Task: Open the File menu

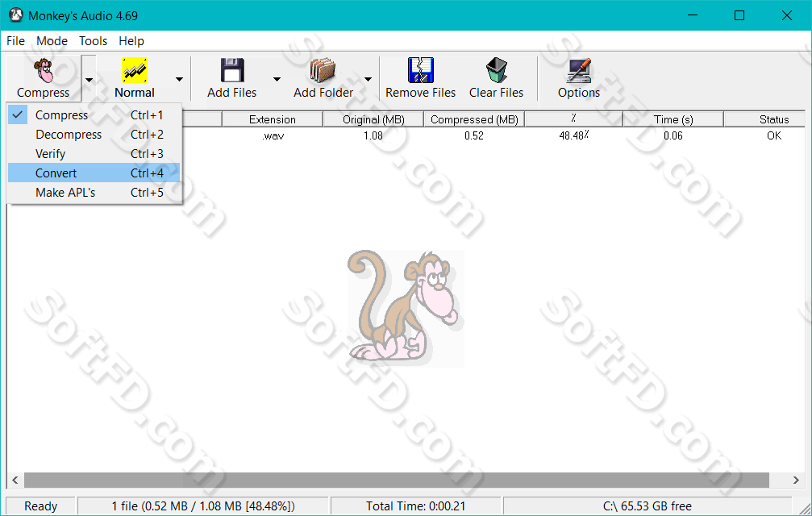Action: tap(15, 41)
